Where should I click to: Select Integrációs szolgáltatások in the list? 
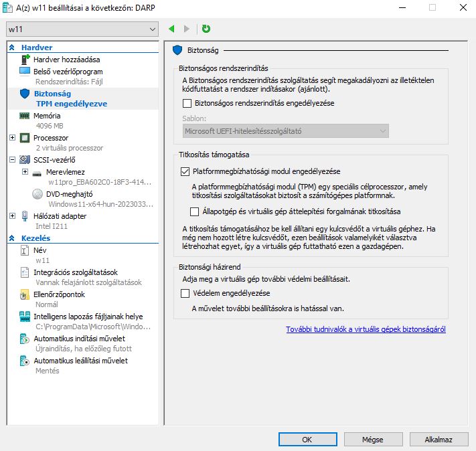pos(75,272)
